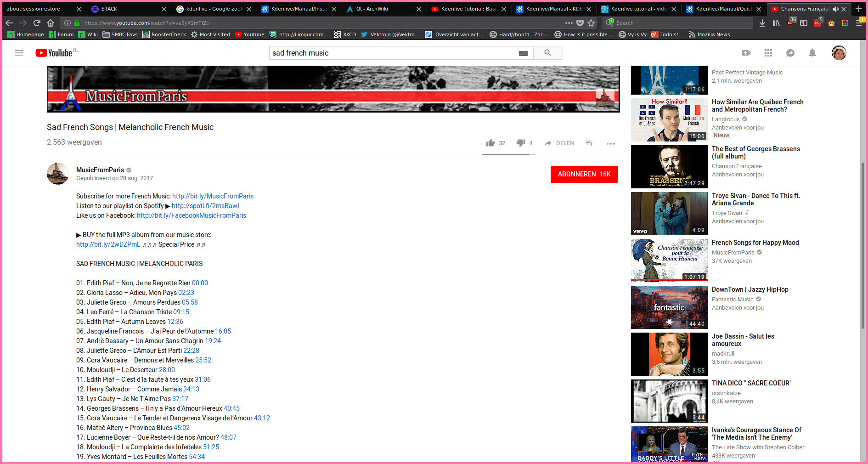Click the upload video camera icon
The height and width of the screenshot is (464, 868).
coord(746,53)
